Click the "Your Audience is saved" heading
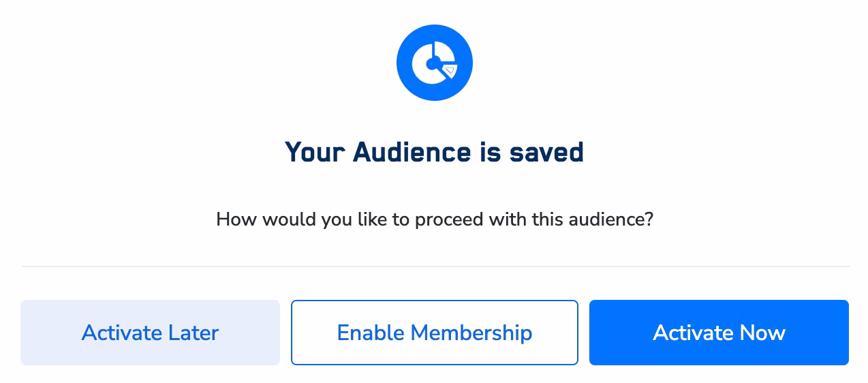The width and height of the screenshot is (868, 383). coord(435,152)
